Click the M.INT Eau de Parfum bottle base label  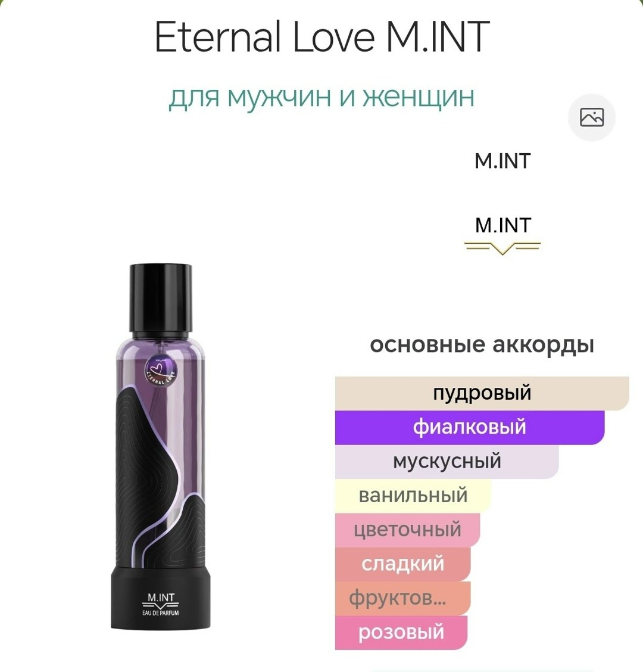pos(161,604)
